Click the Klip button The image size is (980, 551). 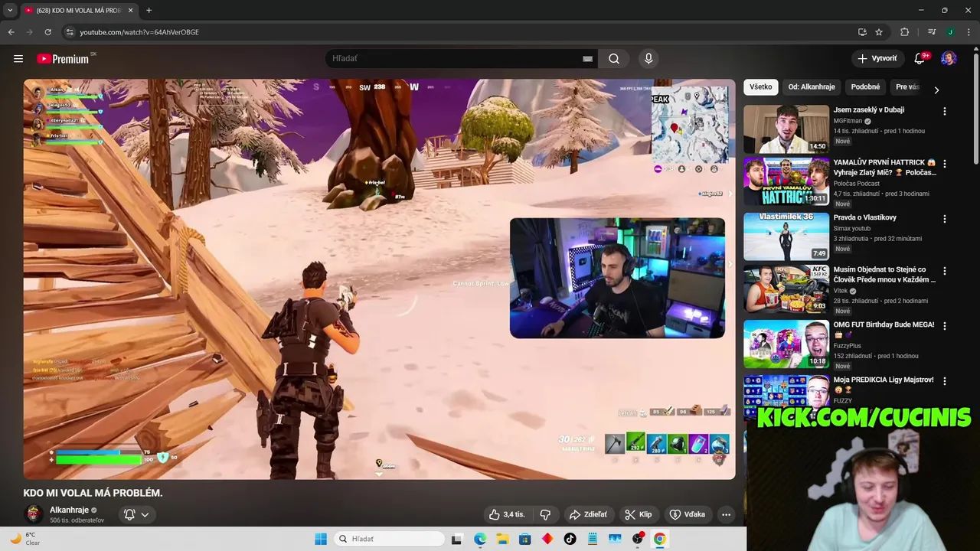point(639,514)
